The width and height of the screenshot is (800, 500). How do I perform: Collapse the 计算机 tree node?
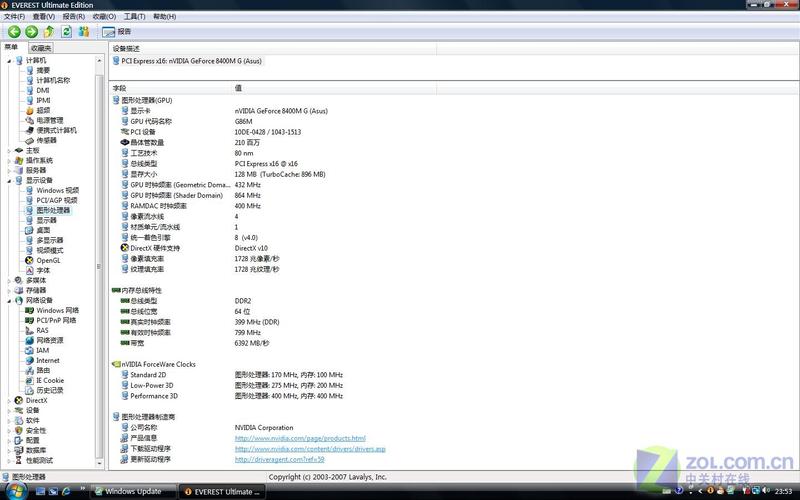(x=9, y=61)
